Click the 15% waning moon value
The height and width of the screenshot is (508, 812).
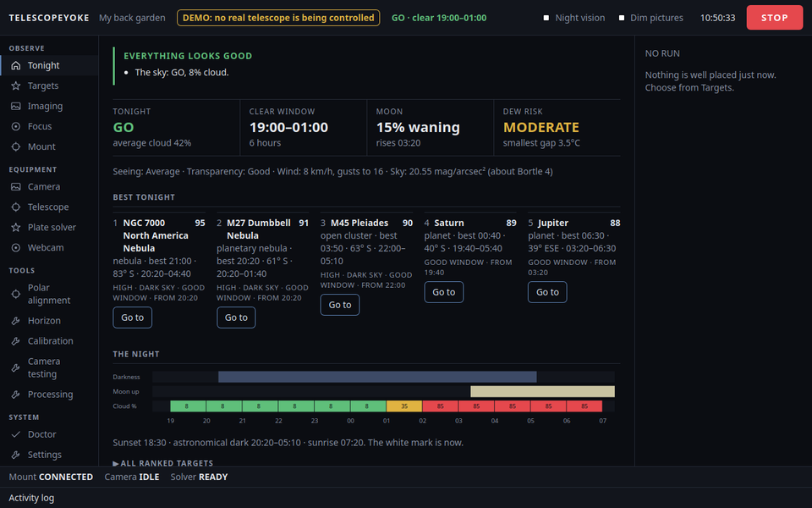[x=418, y=128]
